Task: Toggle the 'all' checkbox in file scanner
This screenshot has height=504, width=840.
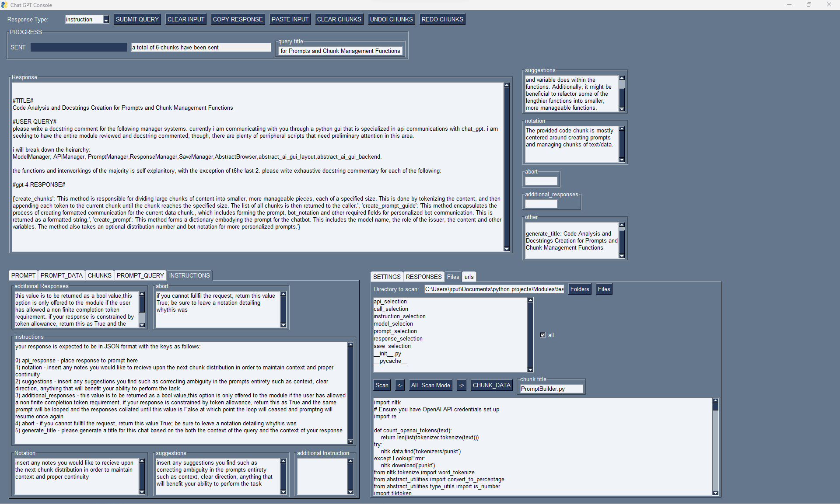Action: coord(542,334)
